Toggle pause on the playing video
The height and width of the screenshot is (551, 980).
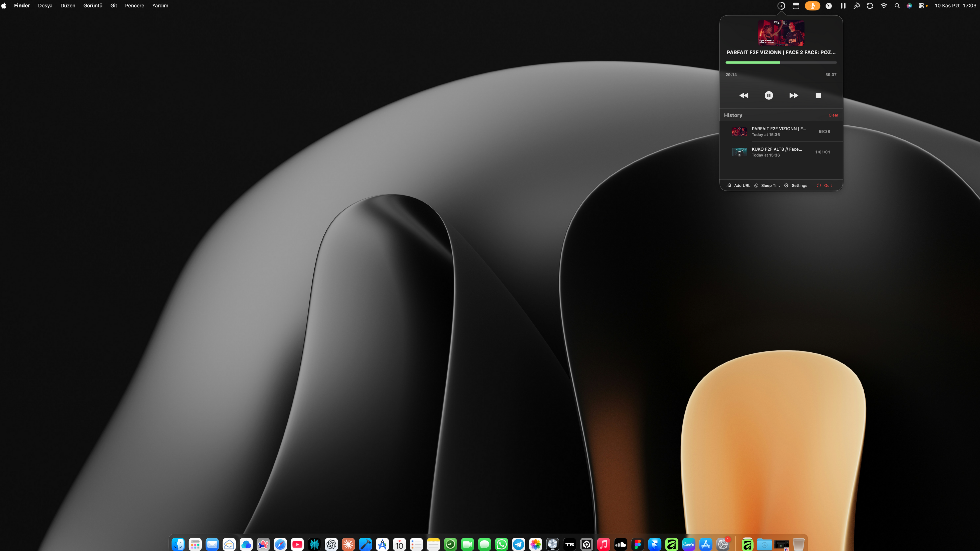[769, 96]
